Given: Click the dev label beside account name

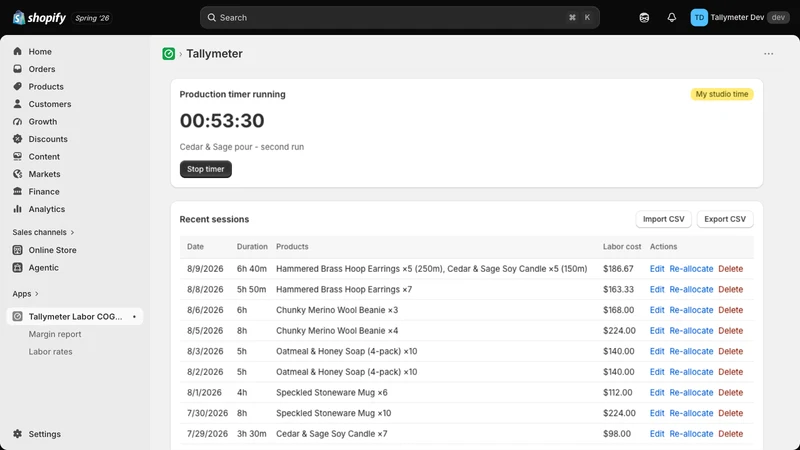Looking at the screenshot, I should tap(778, 17).
